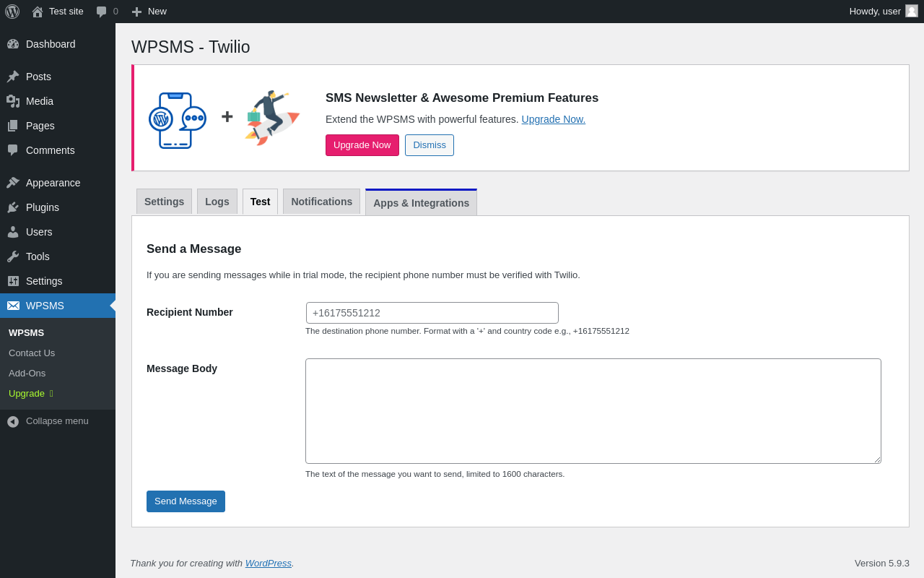Open the Add-Ons submenu link
The image size is (924, 578).
27,374
